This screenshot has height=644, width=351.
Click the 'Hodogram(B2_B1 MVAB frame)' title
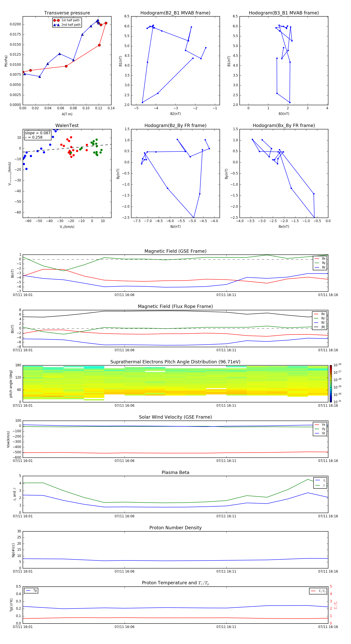pyautogui.click(x=175, y=13)
